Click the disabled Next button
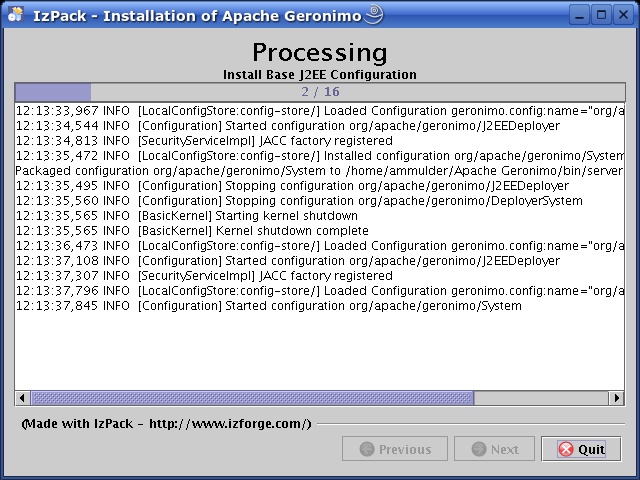Image resolution: width=640 pixels, height=480 pixels. pyautogui.click(x=494, y=449)
